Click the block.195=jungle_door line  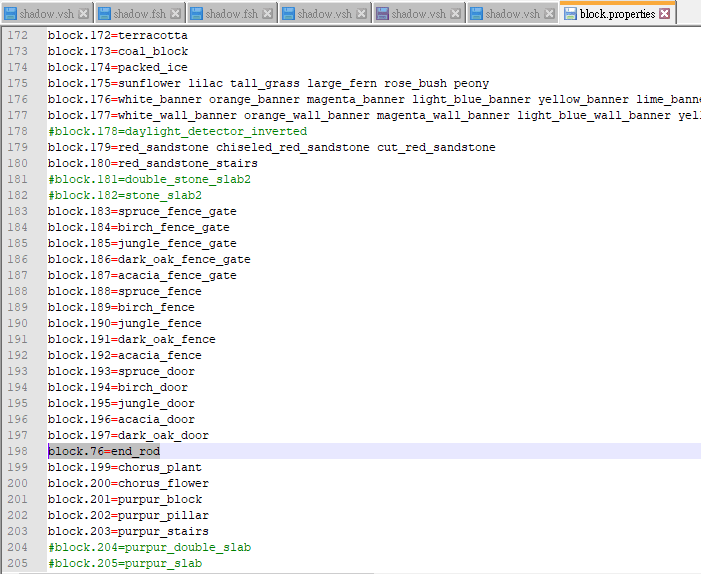coord(121,404)
